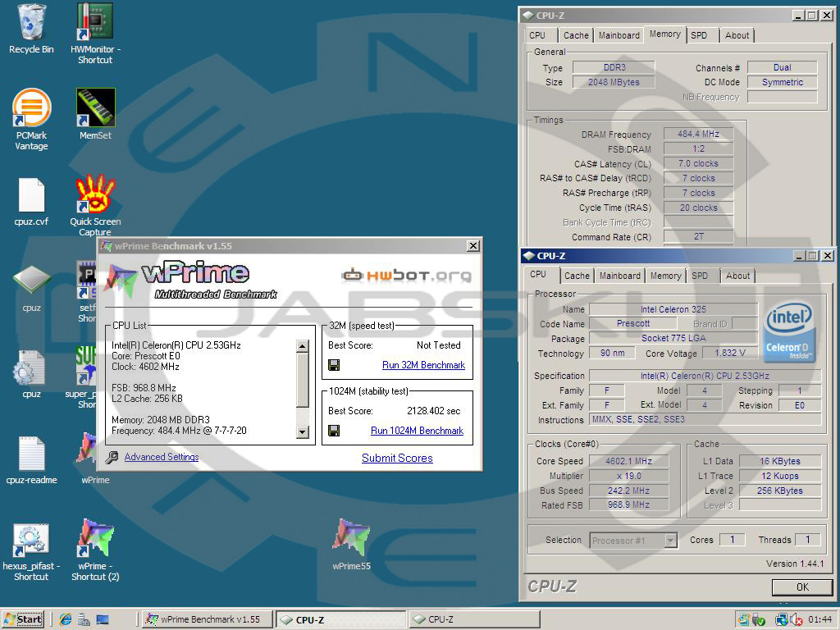Click the security shield tray icon
This screenshot has height=630, width=840.
pyautogui.click(x=758, y=620)
